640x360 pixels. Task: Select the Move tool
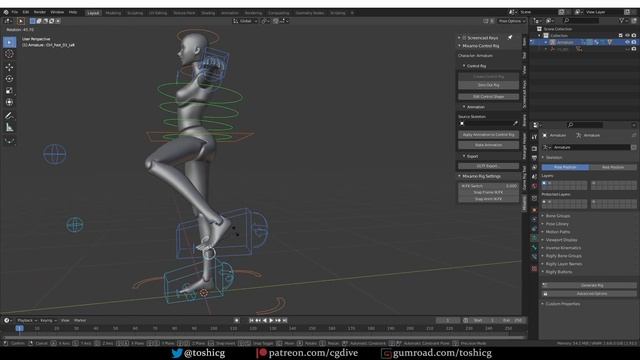click(x=9, y=67)
